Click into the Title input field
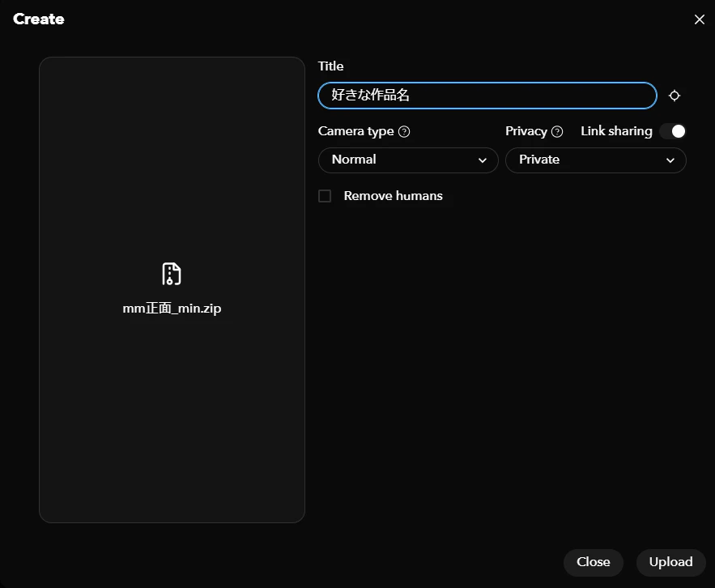This screenshot has width=715, height=588. pos(487,96)
